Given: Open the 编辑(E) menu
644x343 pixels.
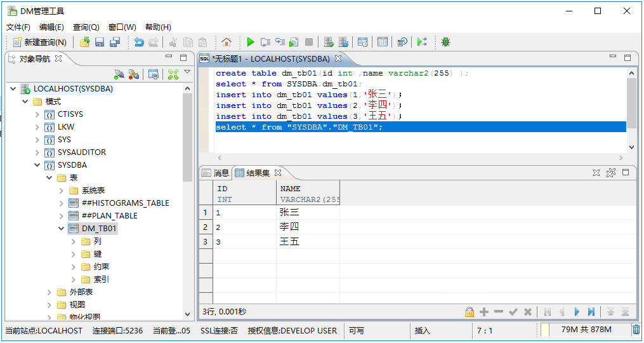Looking at the screenshot, I should pyautogui.click(x=52, y=27).
